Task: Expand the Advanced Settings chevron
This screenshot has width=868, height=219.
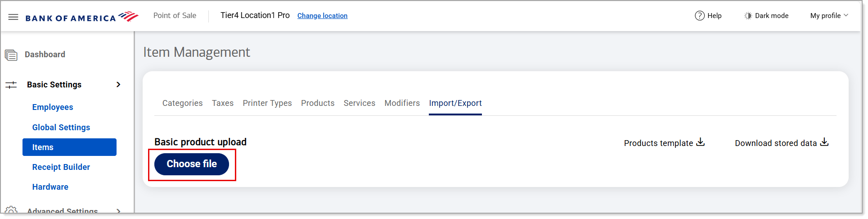Action: point(118,210)
